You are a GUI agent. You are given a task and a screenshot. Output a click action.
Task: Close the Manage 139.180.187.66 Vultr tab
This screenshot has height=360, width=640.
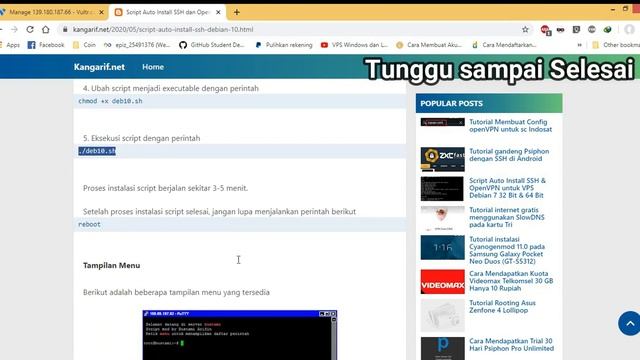click(x=102, y=12)
